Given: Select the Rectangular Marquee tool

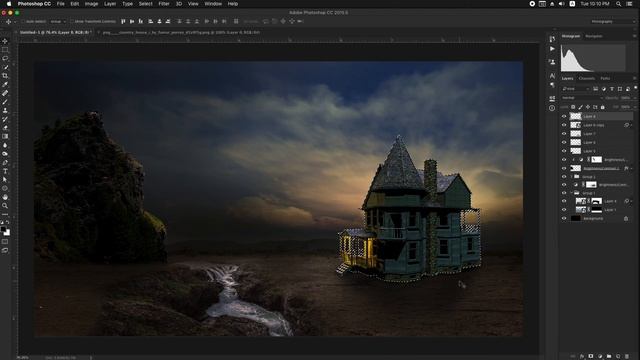Looking at the screenshot, I should click(x=5, y=50).
